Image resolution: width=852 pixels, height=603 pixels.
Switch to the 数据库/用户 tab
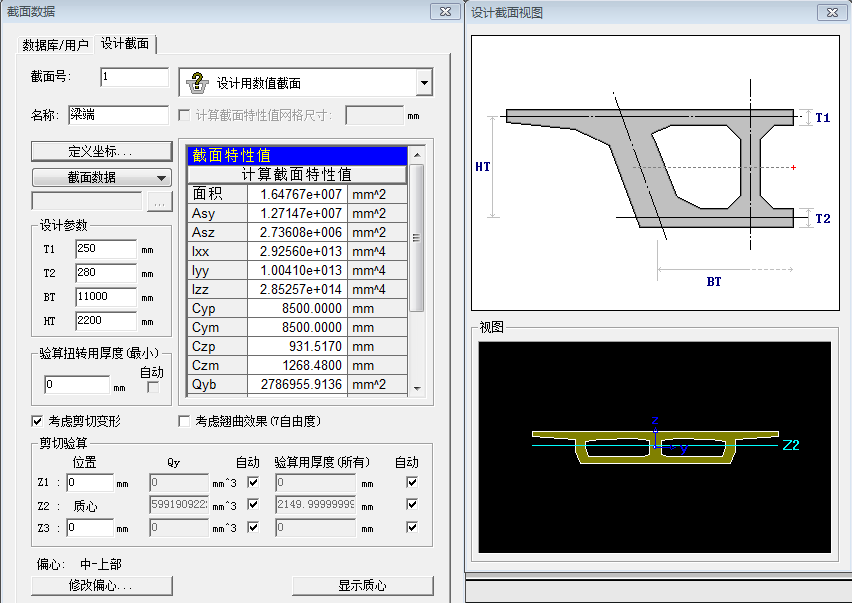[x=56, y=45]
